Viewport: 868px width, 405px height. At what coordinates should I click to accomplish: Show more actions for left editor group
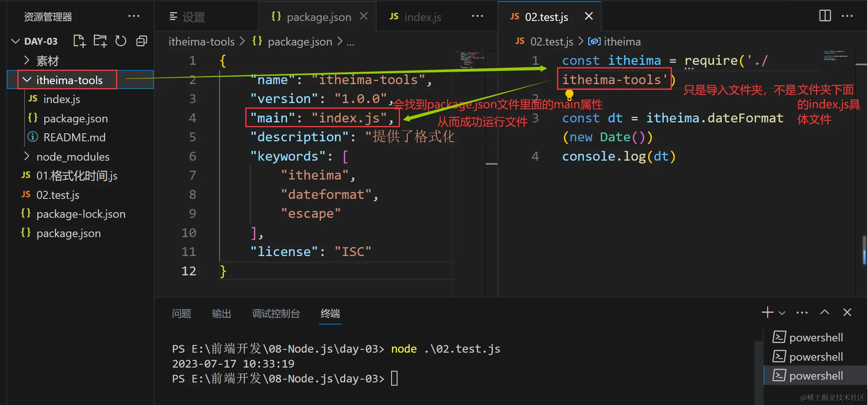coord(477,17)
